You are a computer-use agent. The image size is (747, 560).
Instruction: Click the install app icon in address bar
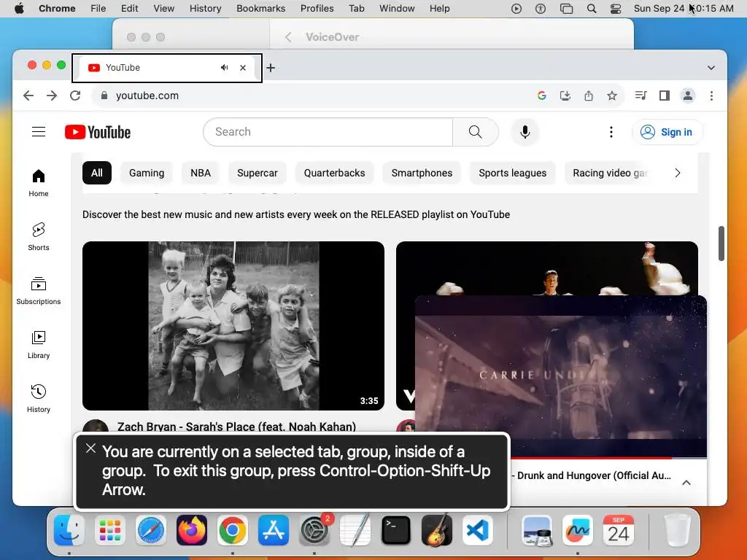point(565,96)
